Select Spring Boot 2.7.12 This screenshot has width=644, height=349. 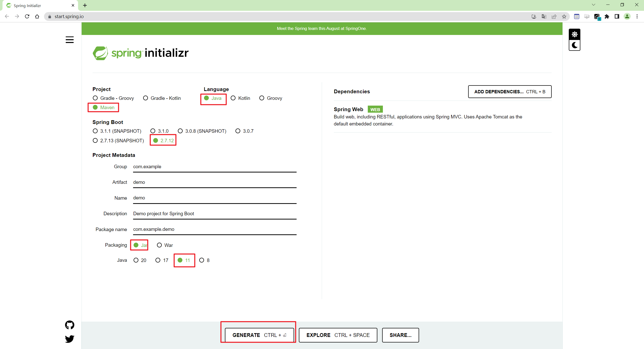pos(163,141)
